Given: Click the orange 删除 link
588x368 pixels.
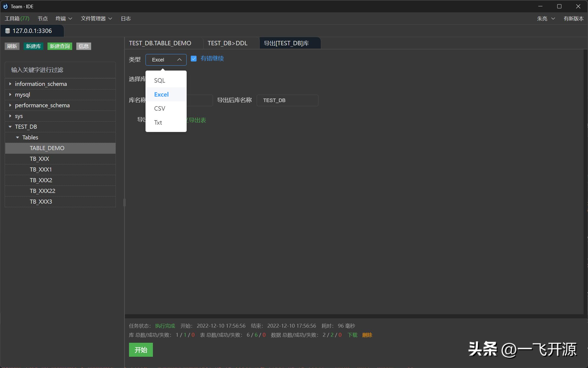Looking at the screenshot, I should point(367,335).
